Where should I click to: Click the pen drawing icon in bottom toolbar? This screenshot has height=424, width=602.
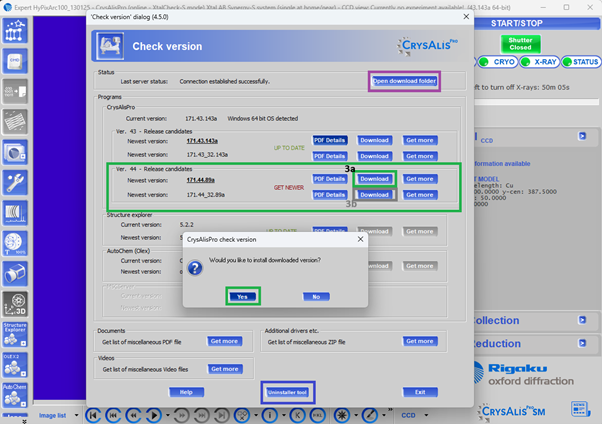click(x=370, y=415)
